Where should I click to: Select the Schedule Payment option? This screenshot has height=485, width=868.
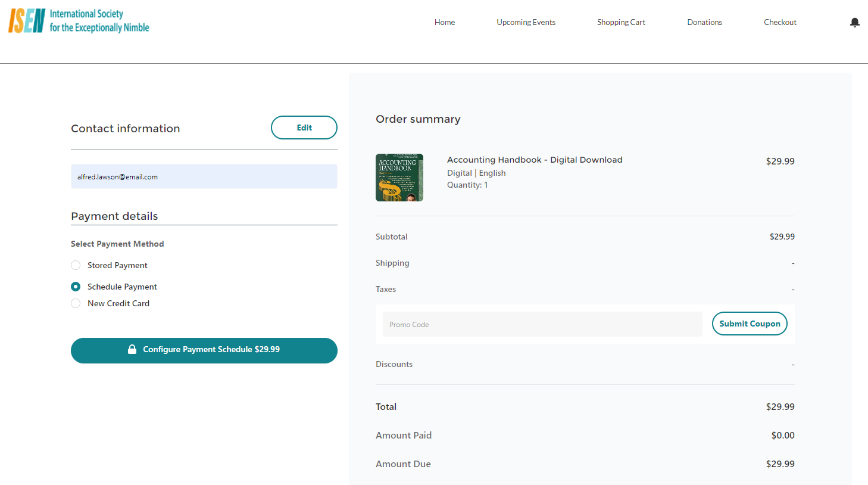[x=76, y=286]
